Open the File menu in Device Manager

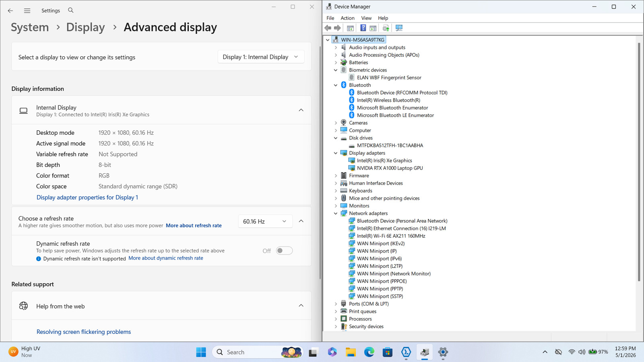click(330, 18)
